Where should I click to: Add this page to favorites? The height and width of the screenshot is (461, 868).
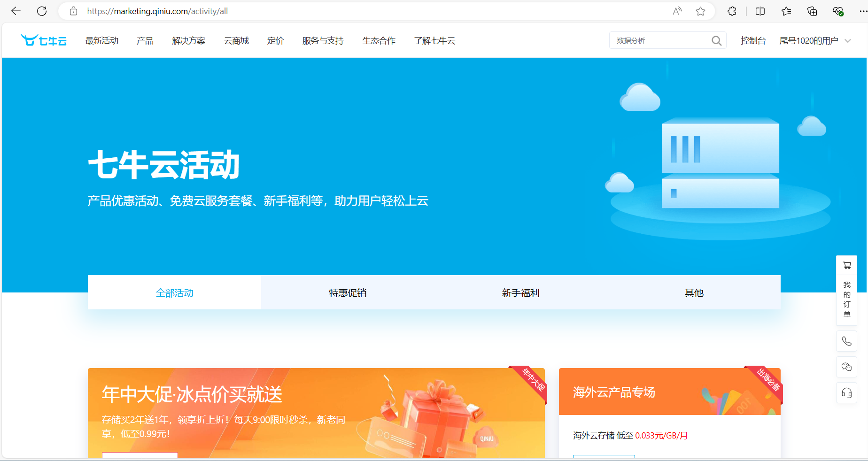pyautogui.click(x=700, y=11)
